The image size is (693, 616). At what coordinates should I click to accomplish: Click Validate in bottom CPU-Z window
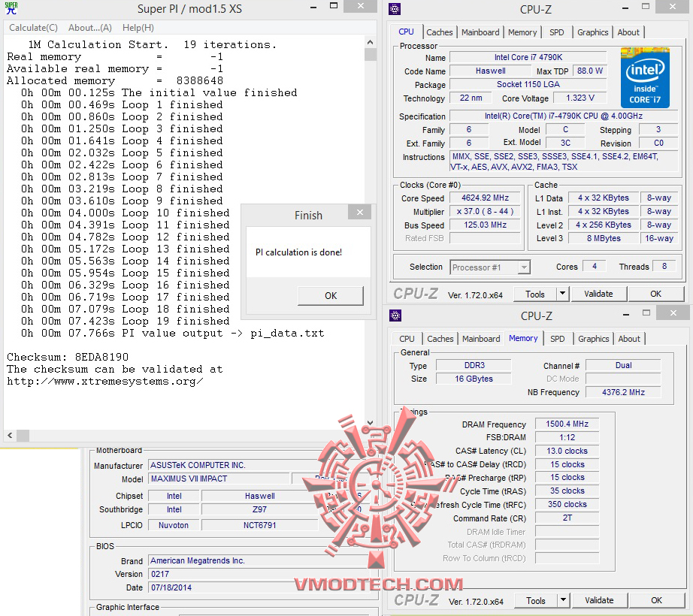click(x=599, y=600)
